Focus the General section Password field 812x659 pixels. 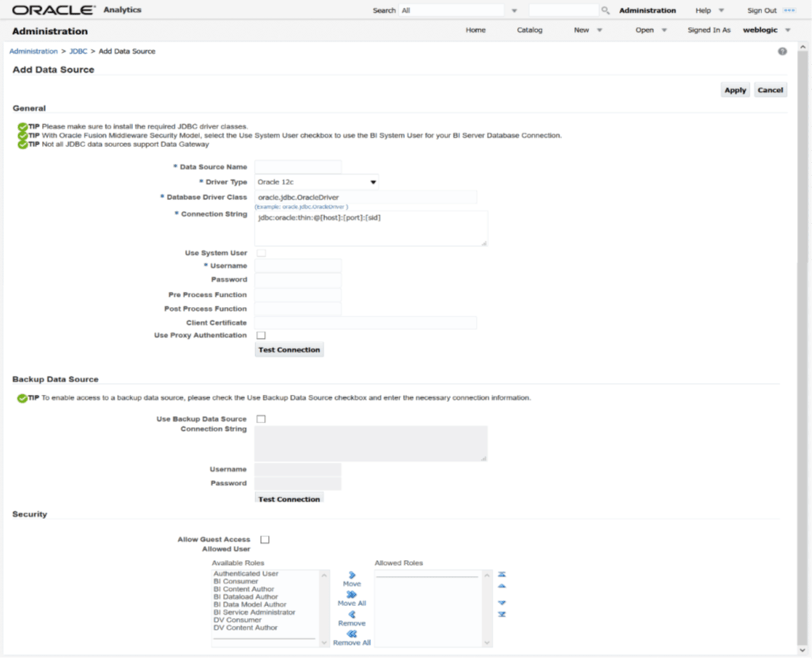point(298,280)
